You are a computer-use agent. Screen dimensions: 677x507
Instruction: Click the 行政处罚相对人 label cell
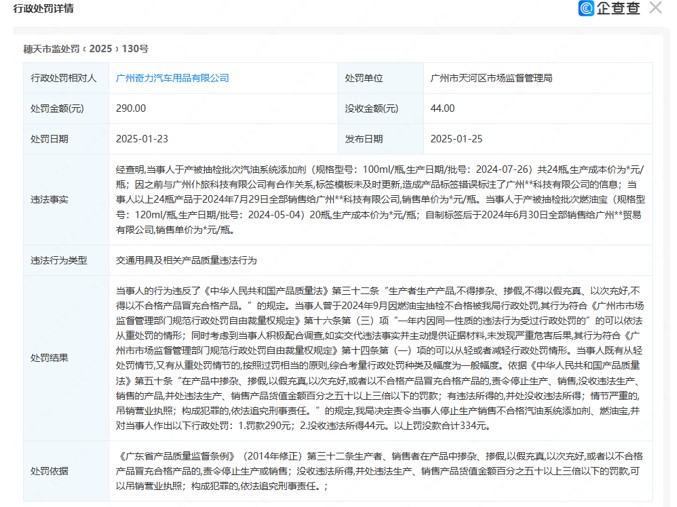click(62, 78)
